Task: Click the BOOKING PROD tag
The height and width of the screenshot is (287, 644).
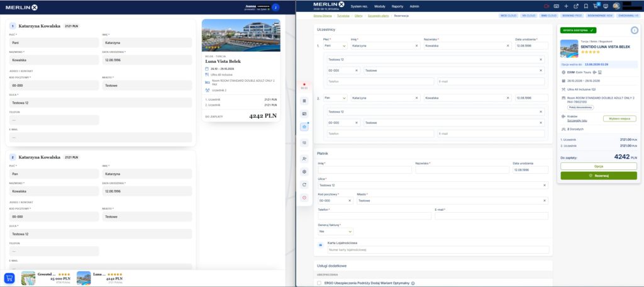Action: 572,16
